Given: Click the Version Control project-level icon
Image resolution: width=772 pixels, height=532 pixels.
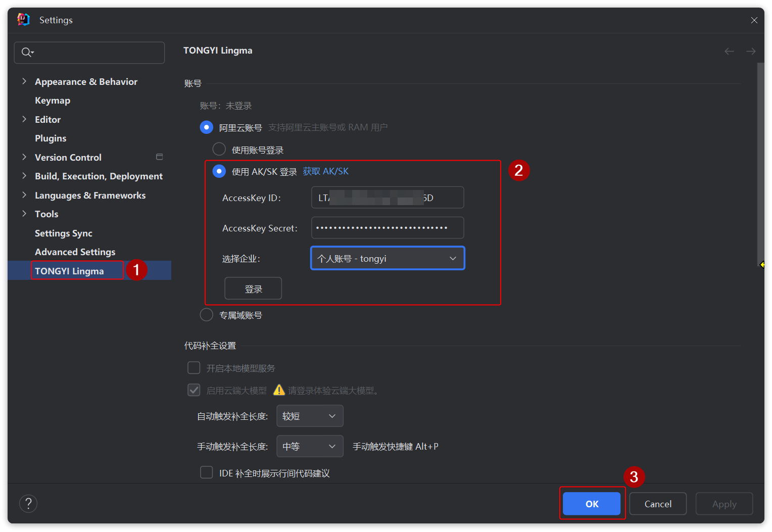Looking at the screenshot, I should pyautogui.click(x=160, y=157).
